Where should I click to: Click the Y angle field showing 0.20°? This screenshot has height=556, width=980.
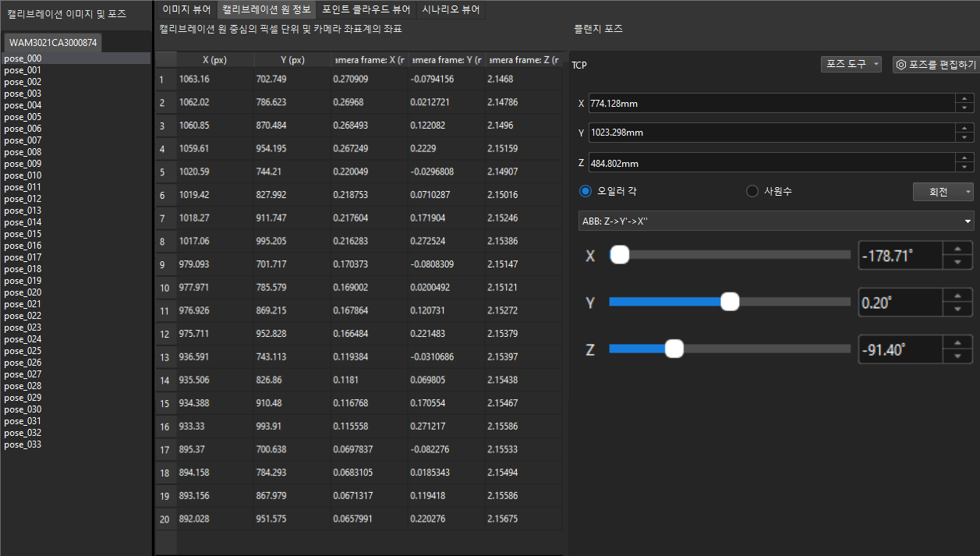tap(900, 303)
